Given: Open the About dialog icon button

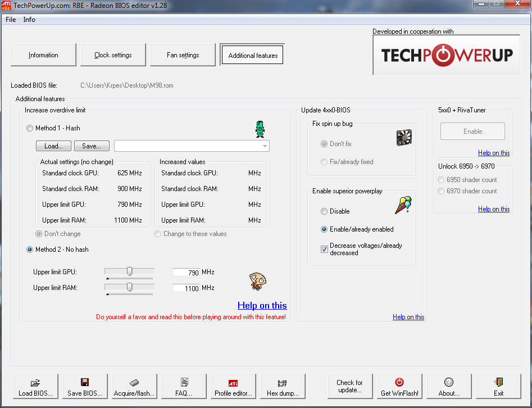Looking at the screenshot, I should pos(448,387).
